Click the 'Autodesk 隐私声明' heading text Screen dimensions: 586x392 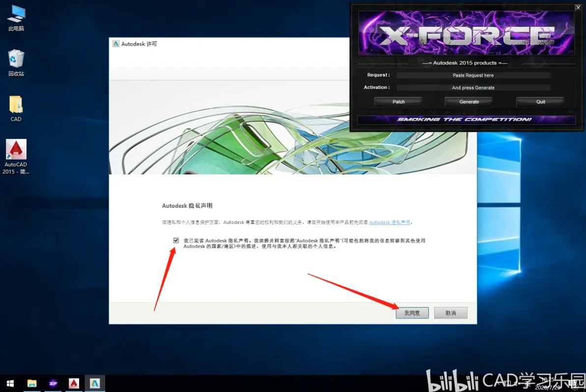coord(187,206)
